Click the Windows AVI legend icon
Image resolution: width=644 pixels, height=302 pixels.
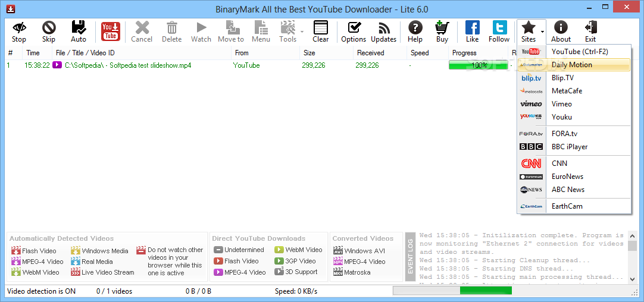[338, 250]
